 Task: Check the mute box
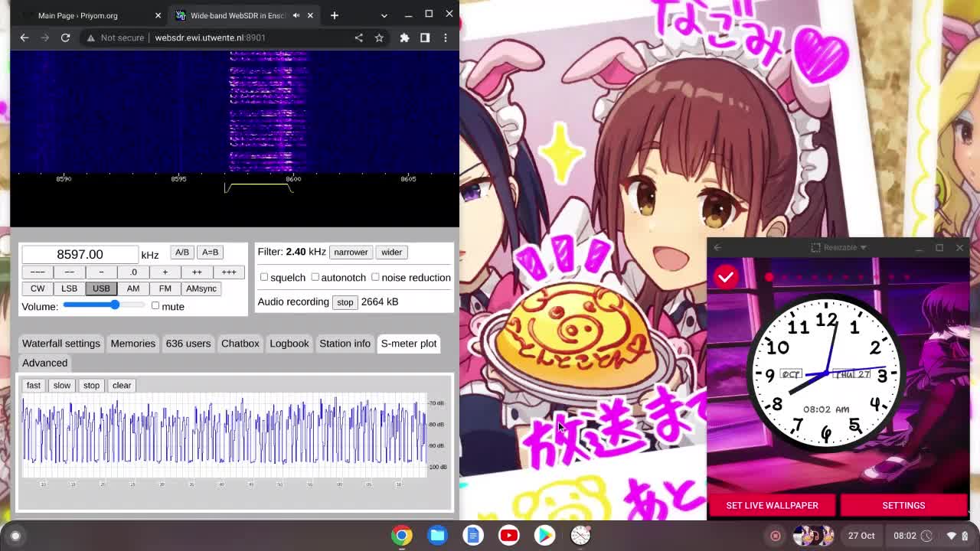click(x=155, y=306)
